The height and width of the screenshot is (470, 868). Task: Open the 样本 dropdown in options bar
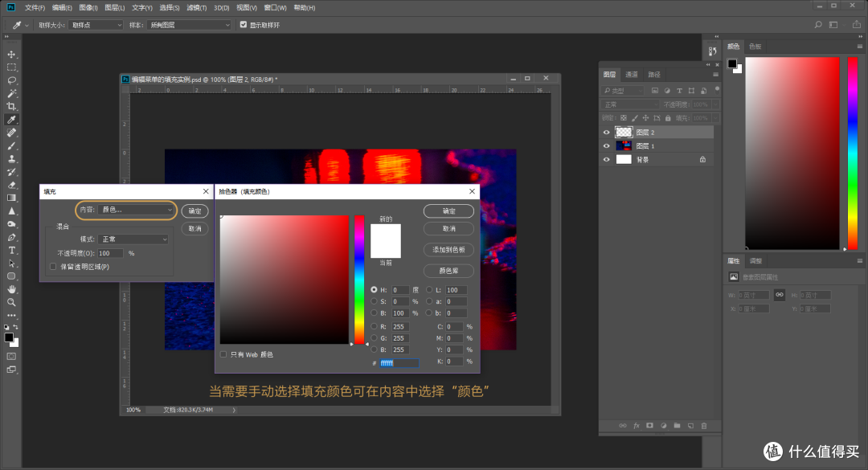coord(189,24)
